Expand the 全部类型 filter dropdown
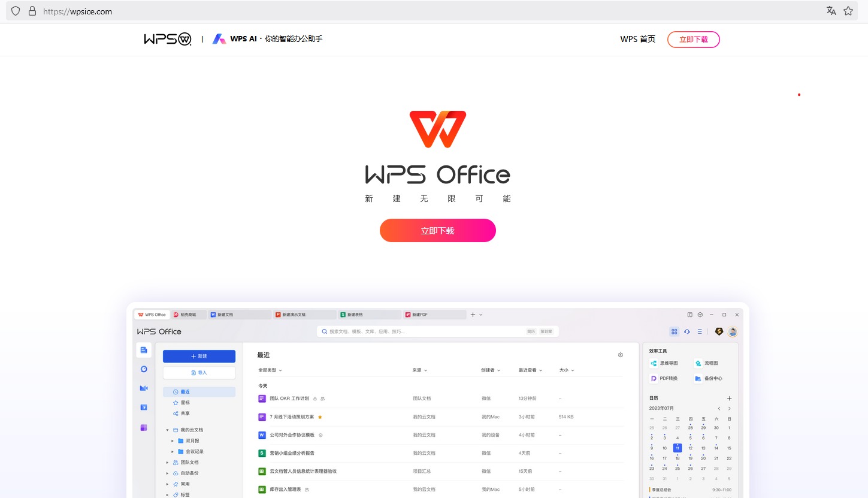This screenshot has width=868, height=498. 270,370
